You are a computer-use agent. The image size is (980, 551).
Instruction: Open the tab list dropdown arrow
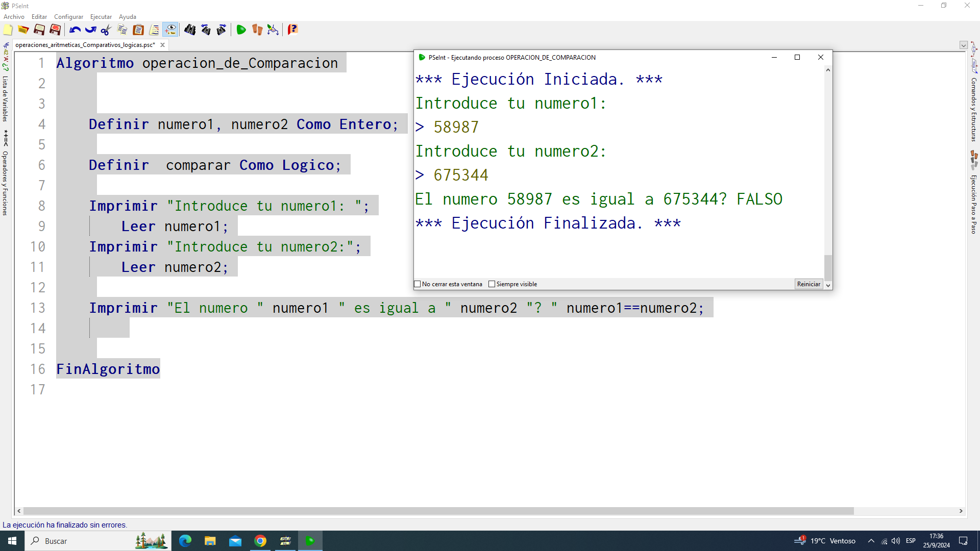tap(963, 45)
